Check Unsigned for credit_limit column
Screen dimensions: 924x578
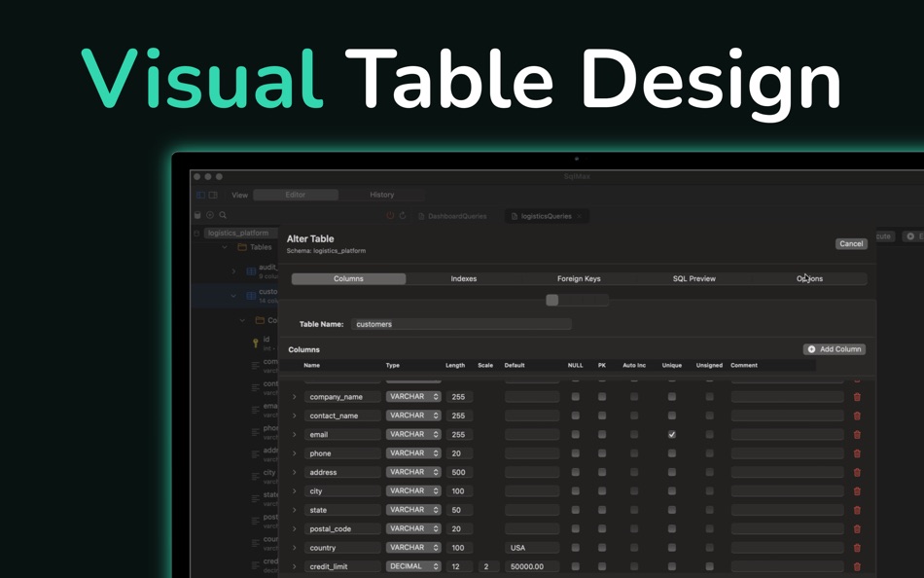(x=709, y=566)
